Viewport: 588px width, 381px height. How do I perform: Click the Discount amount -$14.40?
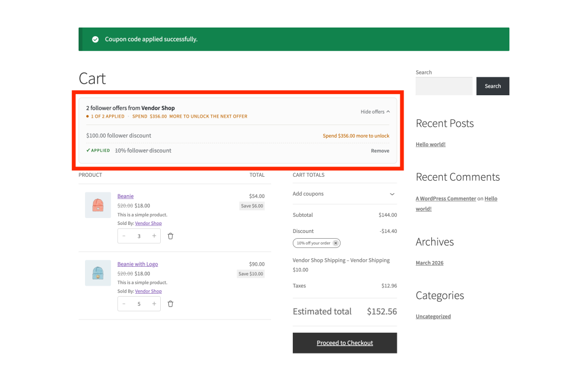pyautogui.click(x=388, y=231)
